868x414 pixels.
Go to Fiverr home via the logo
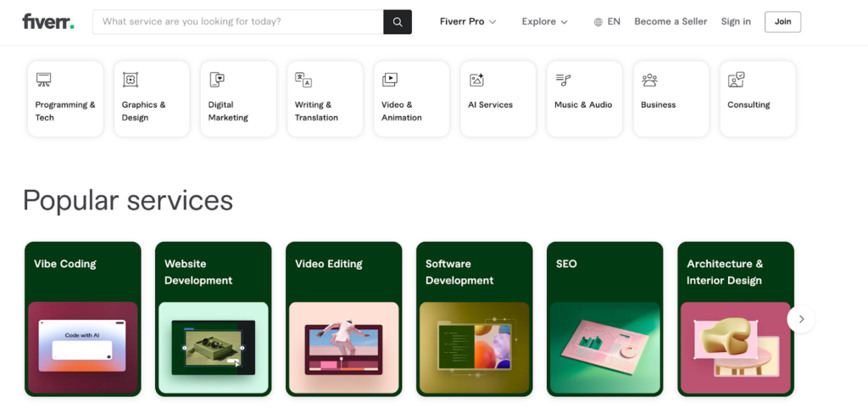(x=47, y=22)
